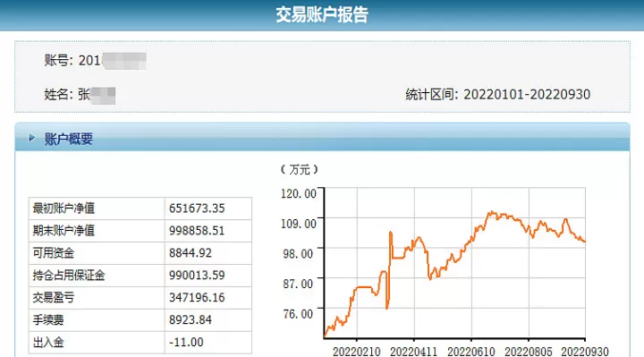The height and width of the screenshot is (357, 644).
Task: Click the 持仓占用保证金 row label
Action: click(x=69, y=276)
